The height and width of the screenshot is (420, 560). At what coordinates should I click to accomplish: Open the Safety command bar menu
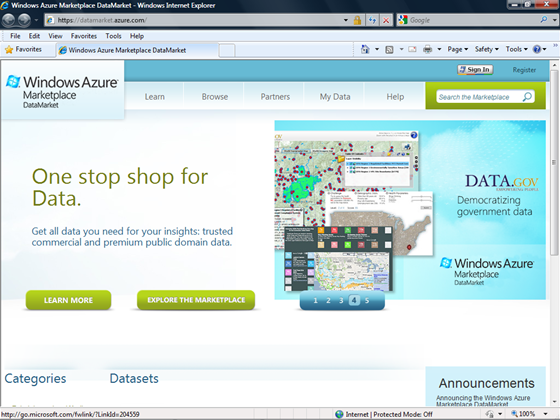coord(486,49)
